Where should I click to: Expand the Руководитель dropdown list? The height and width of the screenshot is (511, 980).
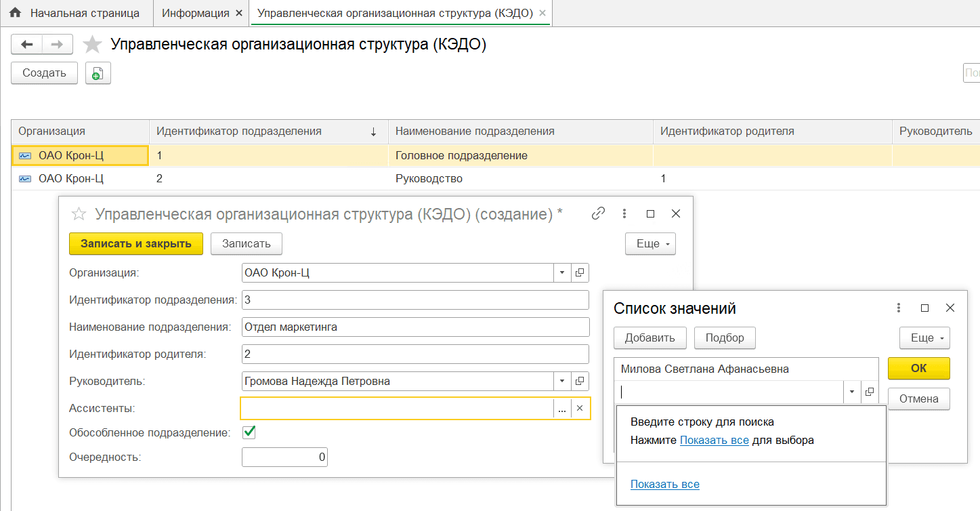562,382
